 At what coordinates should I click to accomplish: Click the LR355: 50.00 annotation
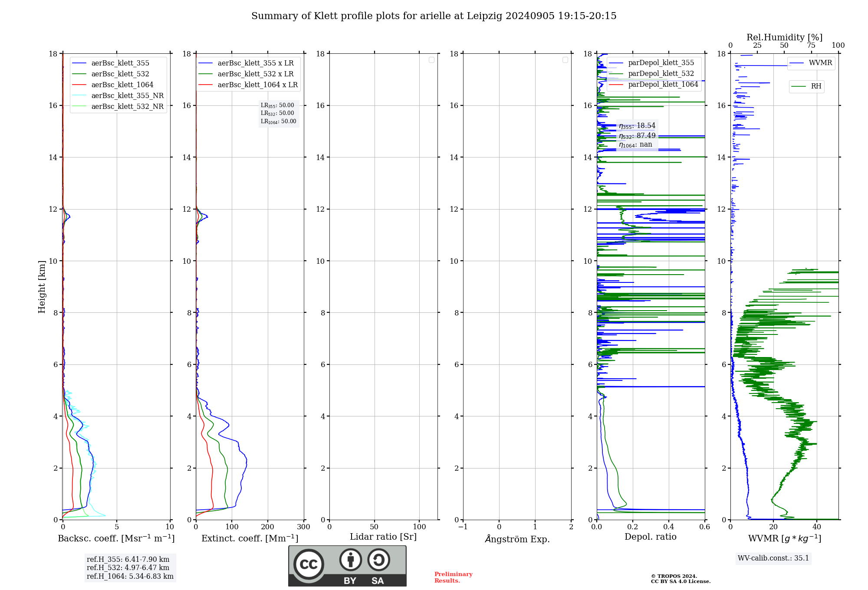click(x=277, y=105)
